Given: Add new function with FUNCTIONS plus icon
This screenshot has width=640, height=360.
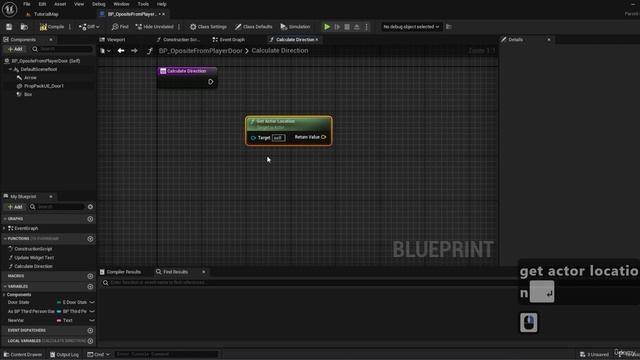Looking at the screenshot, I should (x=90, y=239).
